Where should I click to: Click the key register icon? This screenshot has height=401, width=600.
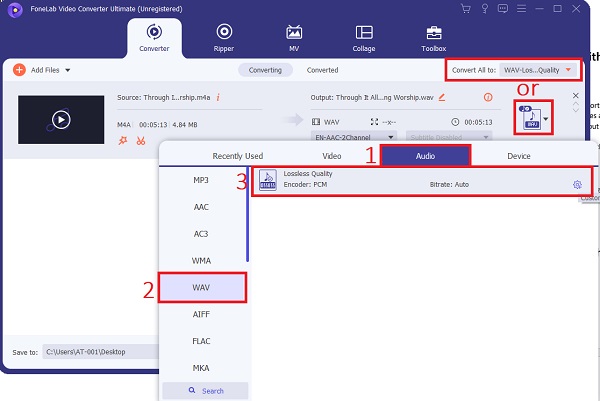tap(484, 8)
